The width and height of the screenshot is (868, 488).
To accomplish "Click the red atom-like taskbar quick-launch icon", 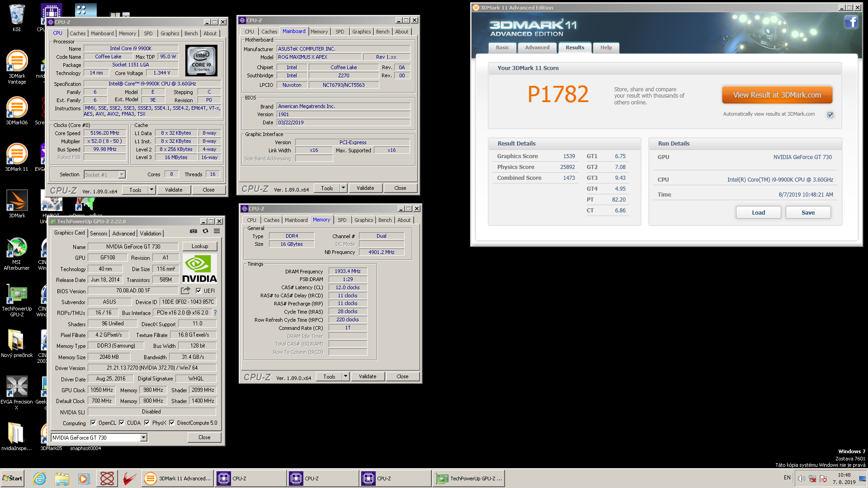I will point(107,479).
